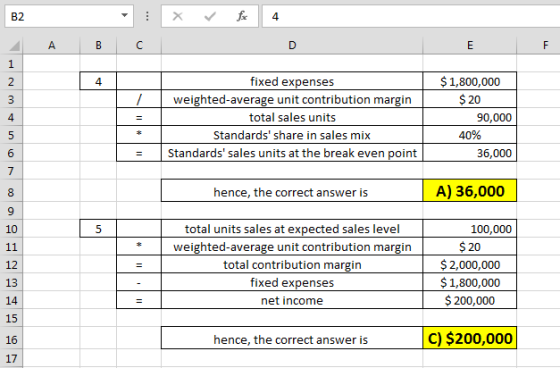
Task: Open the Insert Function fx dialog
Action: tap(242, 16)
